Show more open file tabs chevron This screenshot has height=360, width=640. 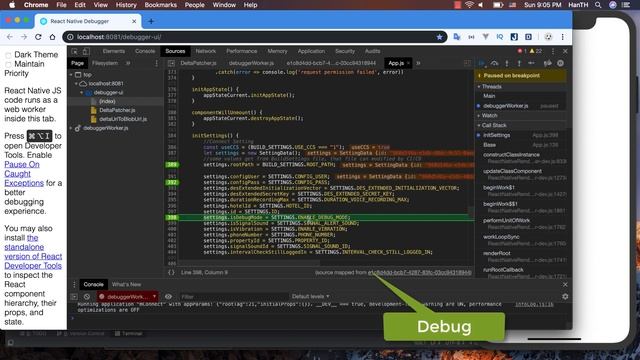click(x=418, y=63)
